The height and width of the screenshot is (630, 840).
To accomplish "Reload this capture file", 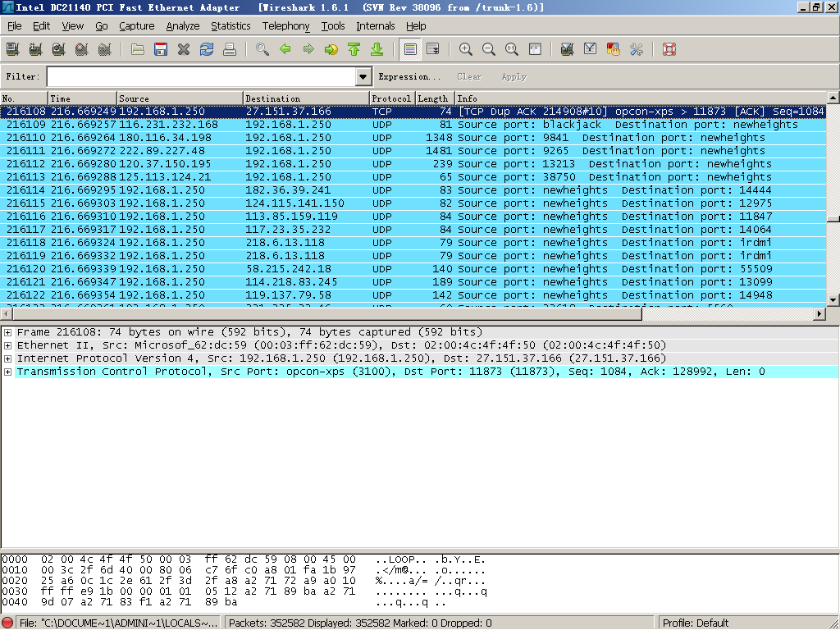I will pyautogui.click(x=207, y=49).
